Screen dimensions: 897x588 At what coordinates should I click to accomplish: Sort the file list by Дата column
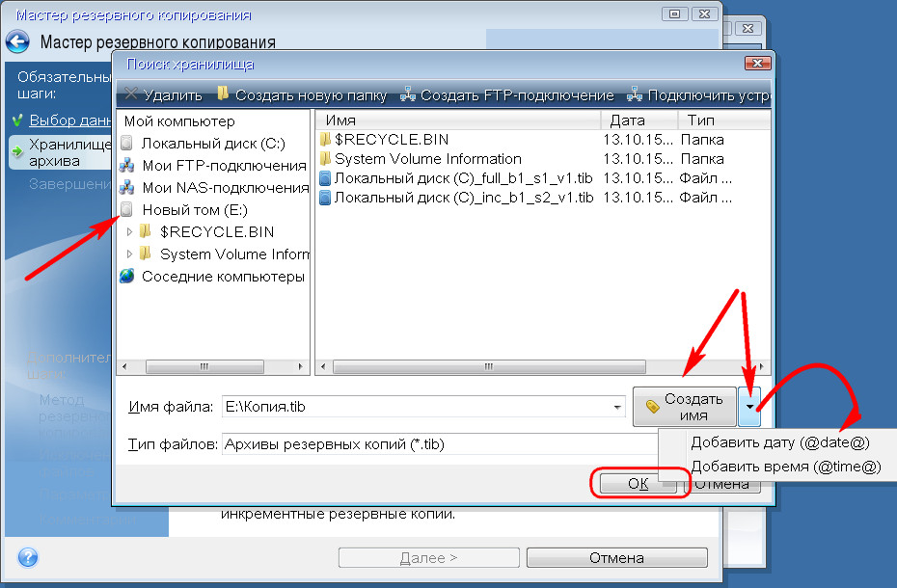pyautogui.click(x=638, y=120)
